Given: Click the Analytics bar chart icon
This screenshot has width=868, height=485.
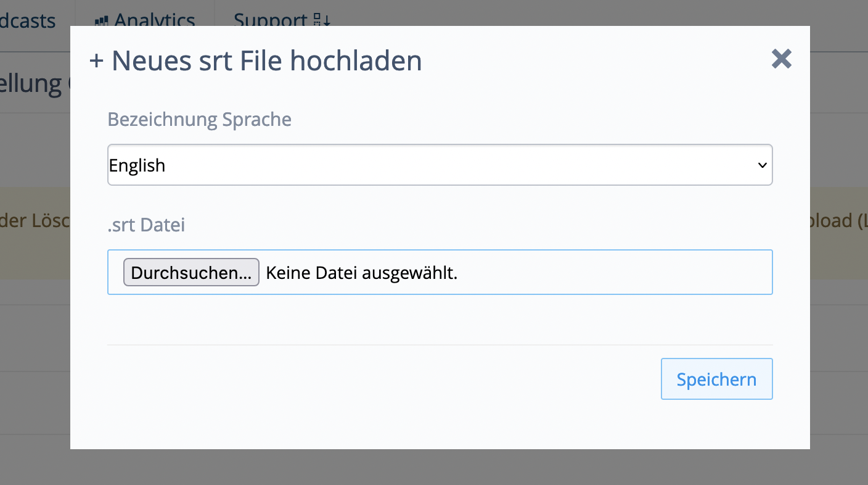Looking at the screenshot, I should coord(101,20).
